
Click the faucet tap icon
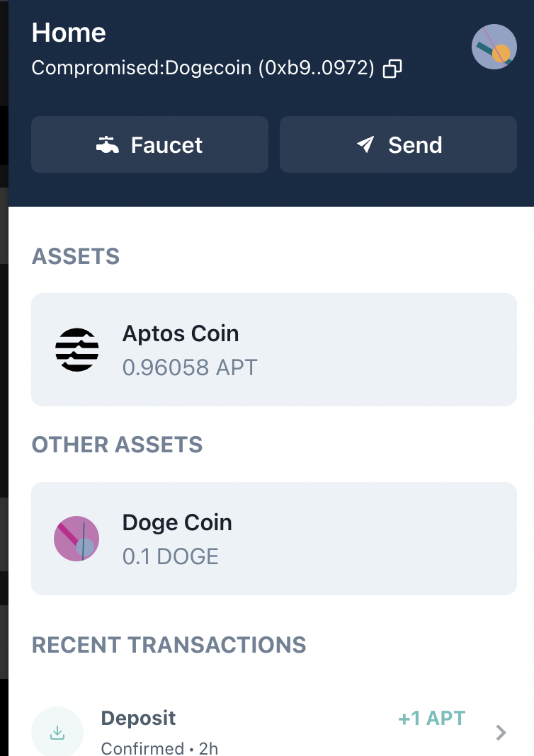pyautogui.click(x=108, y=144)
